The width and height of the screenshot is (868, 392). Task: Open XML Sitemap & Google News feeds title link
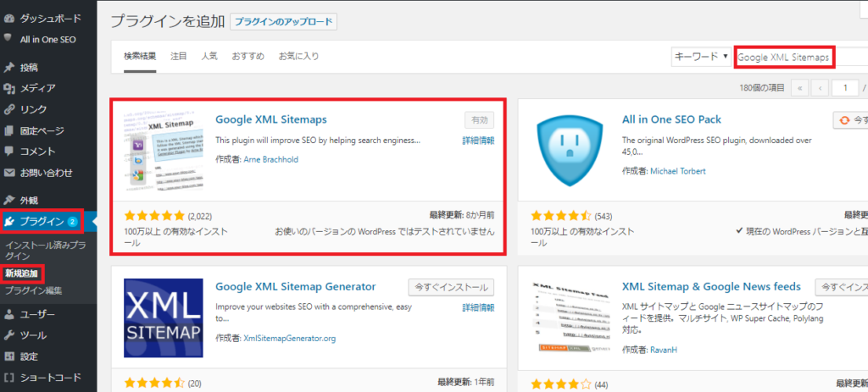(x=711, y=286)
